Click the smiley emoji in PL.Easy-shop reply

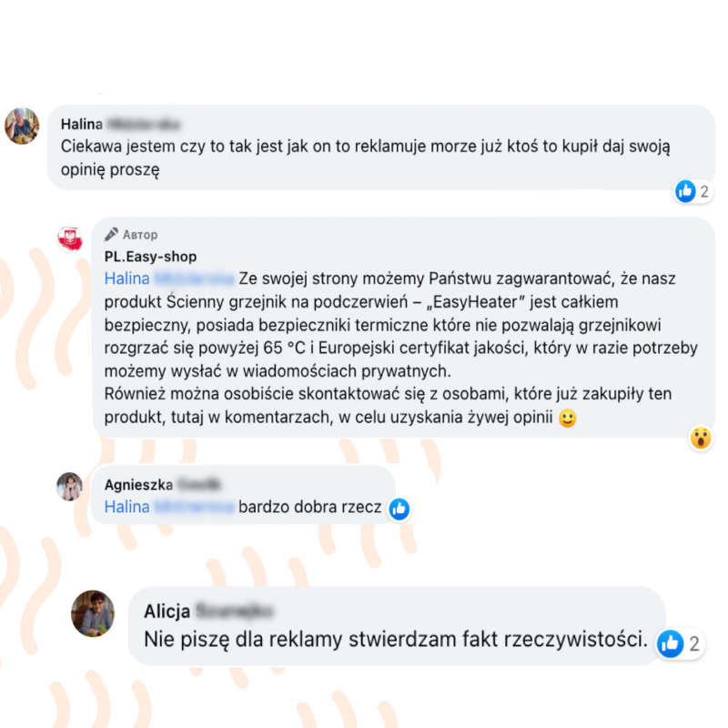[x=567, y=418]
